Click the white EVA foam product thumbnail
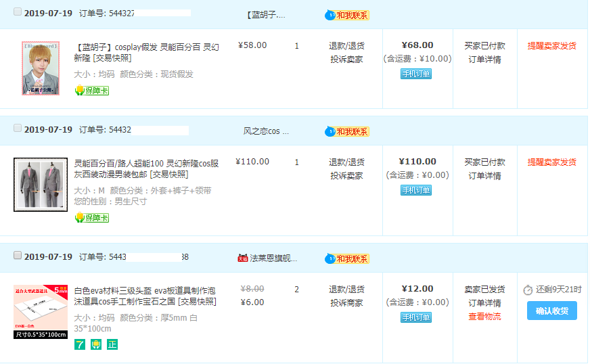Image resolution: width=590 pixels, height=364 pixels. [x=41, y=312]
